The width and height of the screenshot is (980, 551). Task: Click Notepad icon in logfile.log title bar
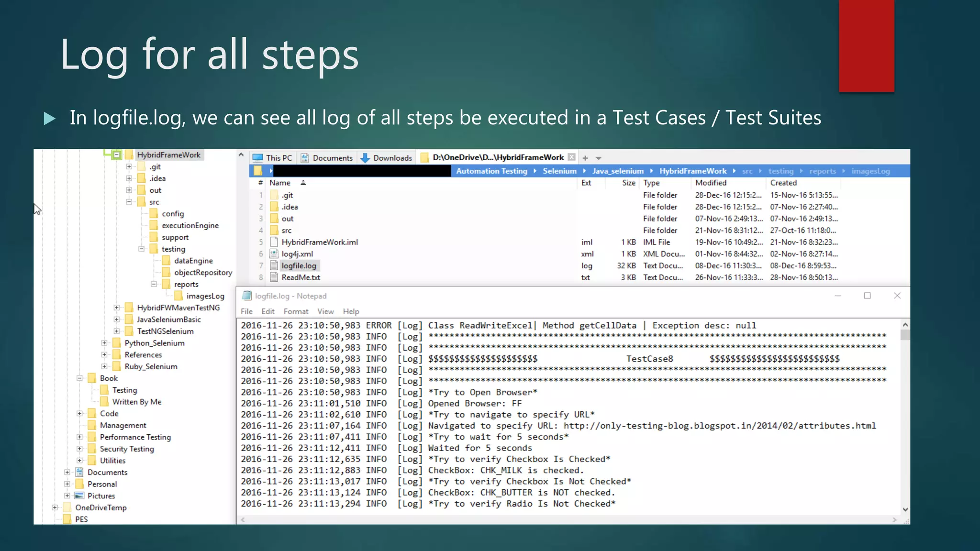click(247, 296)
